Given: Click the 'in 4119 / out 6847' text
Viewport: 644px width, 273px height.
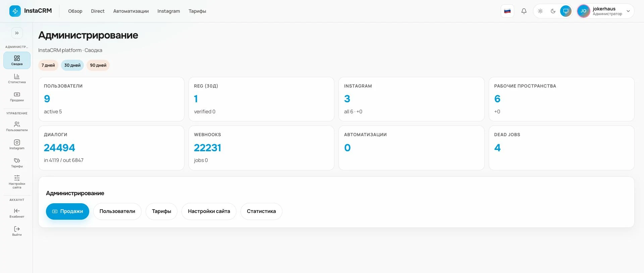Looking at the screenshot, I should coord(64,160).
